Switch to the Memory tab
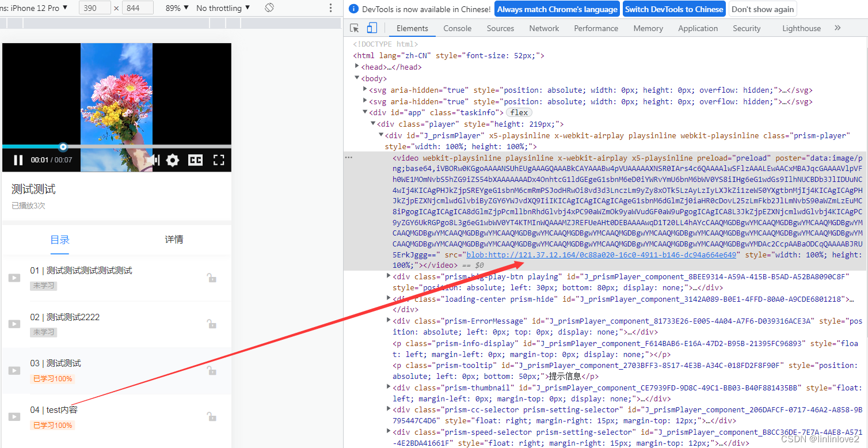Image resolution: width=868 pixels, height=448 pixels. pyautogui.click(x=648, y=28)
